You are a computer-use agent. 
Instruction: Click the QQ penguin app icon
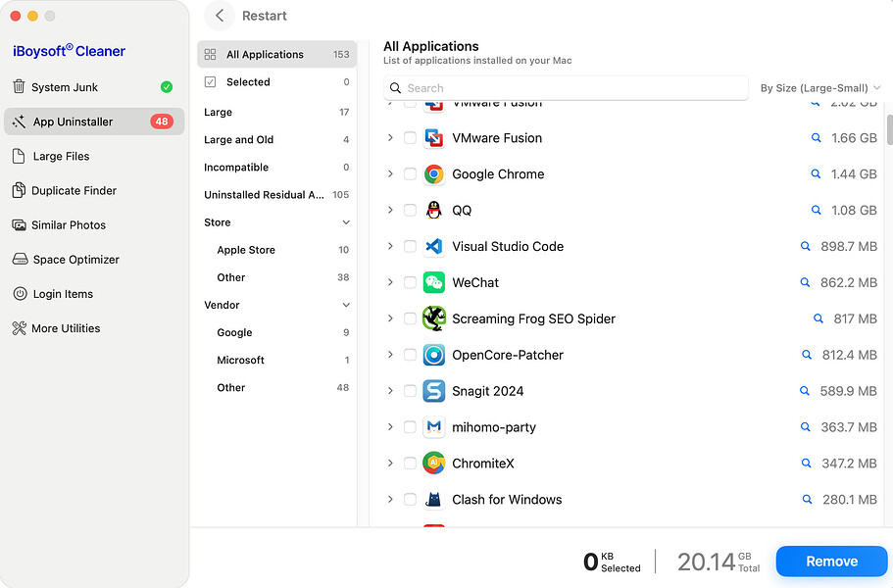coord(434,210)
